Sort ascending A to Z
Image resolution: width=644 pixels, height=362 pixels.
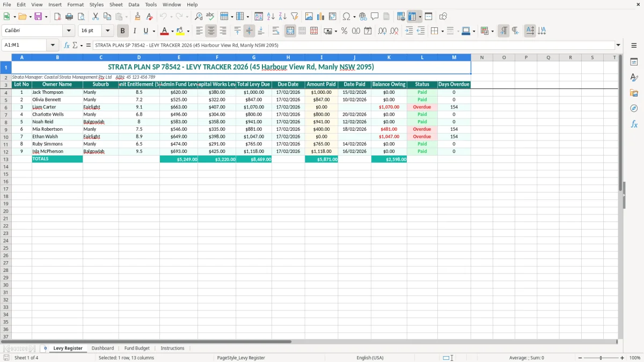click(x=271, y=17)
